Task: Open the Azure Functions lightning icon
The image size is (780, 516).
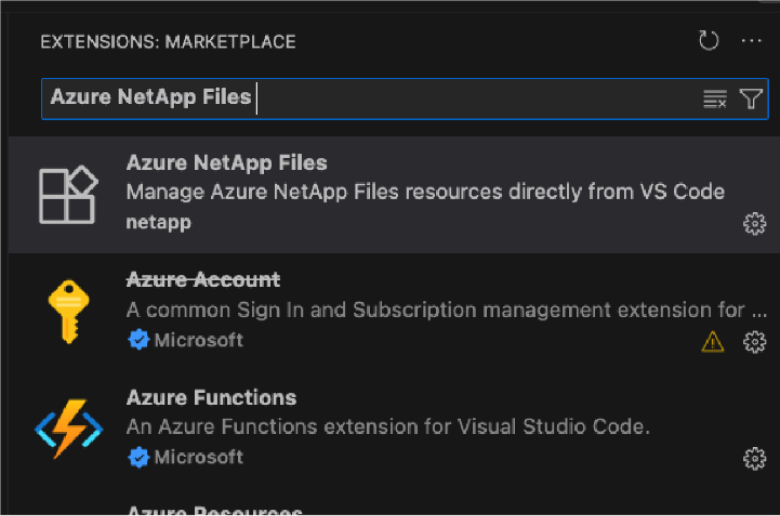Action: (x=67, y=428)
